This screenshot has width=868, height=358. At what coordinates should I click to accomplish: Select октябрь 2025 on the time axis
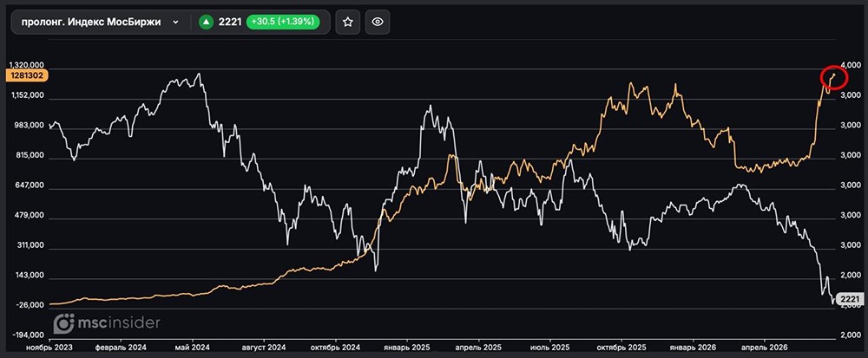(x=621, y=348)
